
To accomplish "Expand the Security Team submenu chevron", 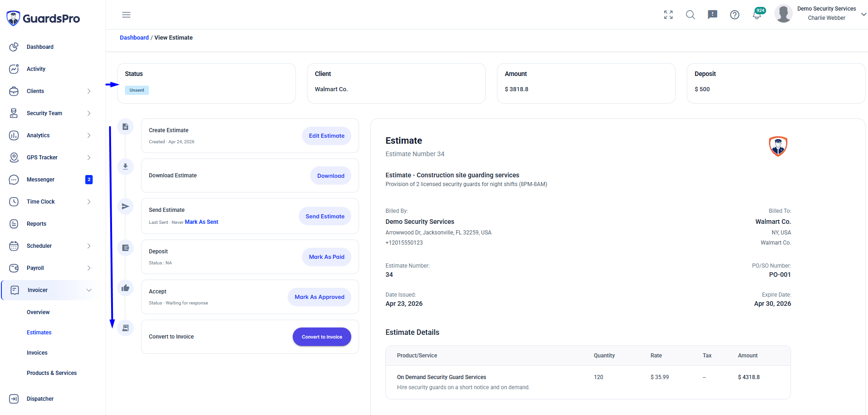I will [x=89, y=113].
